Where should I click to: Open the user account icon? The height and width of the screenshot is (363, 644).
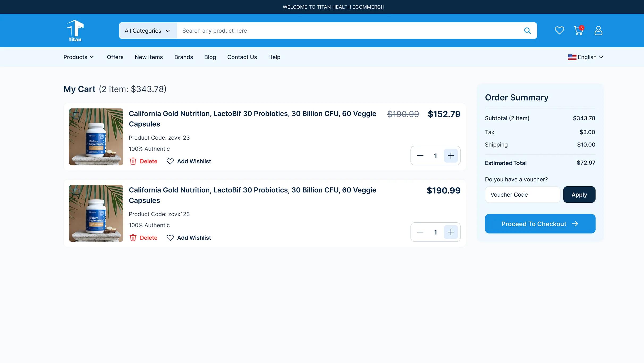(x=598, y=31)
